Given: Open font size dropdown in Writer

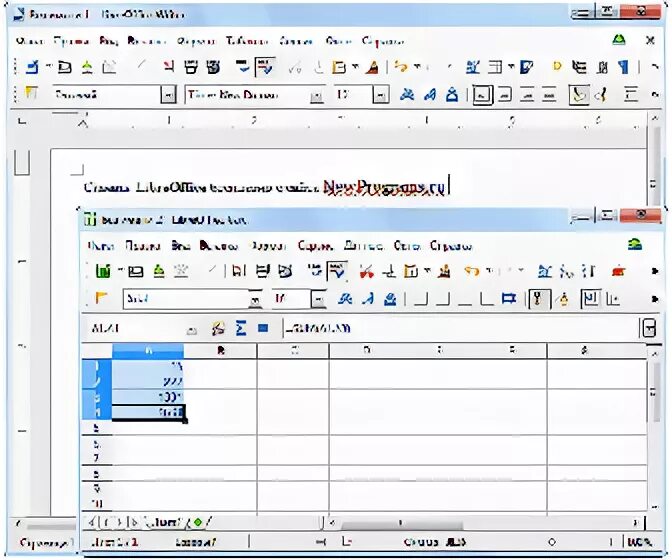Looking at the screenshot, I should [x=381, y=95].
